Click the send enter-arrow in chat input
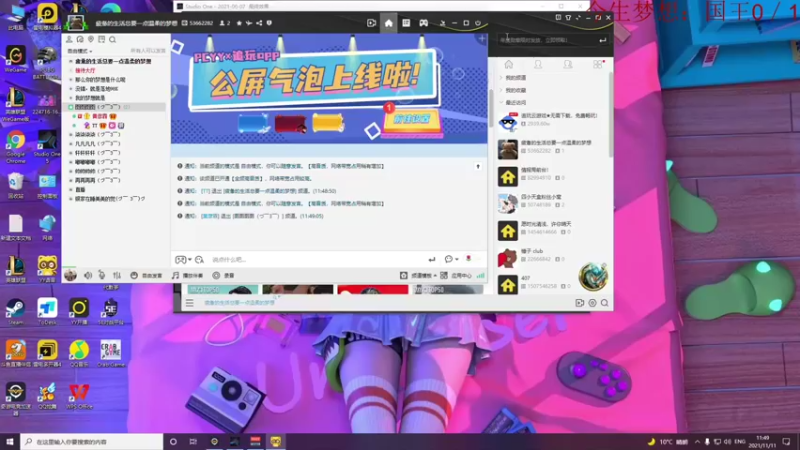The width and height of the screenshot is (800, 450). click(x=432, y=260)
